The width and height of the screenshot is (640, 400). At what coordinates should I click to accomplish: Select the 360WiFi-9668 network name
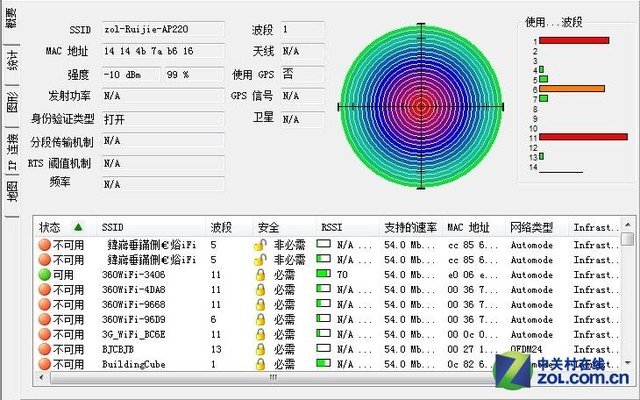click(133, 304)
